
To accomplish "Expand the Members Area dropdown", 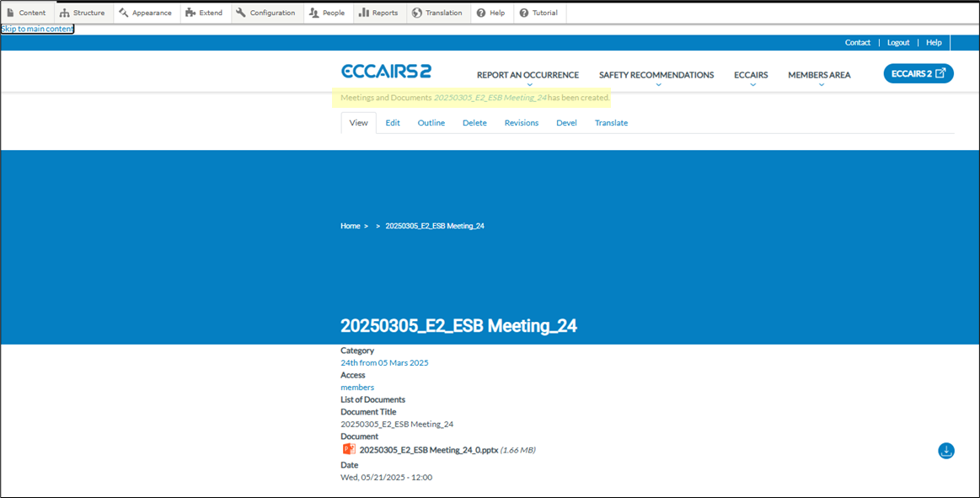I will (818, 75).
